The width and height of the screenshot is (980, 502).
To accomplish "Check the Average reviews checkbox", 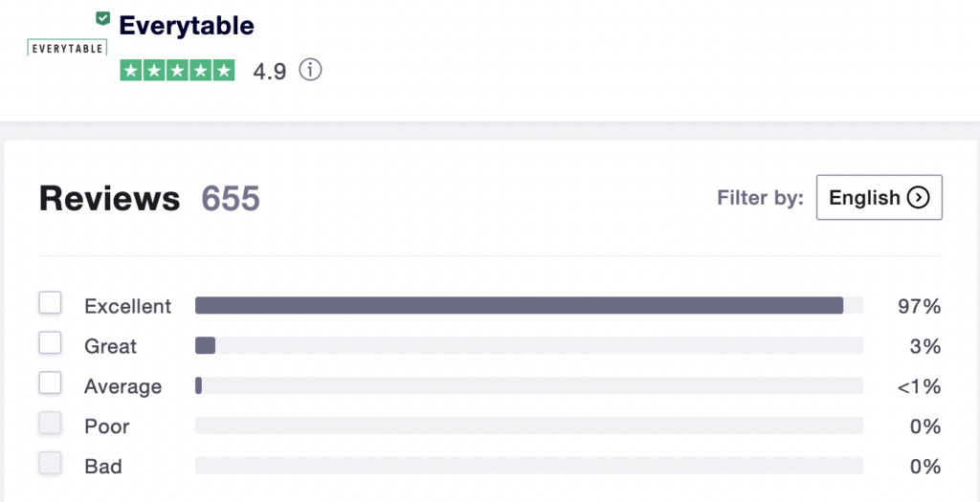I will click(50, 383).
